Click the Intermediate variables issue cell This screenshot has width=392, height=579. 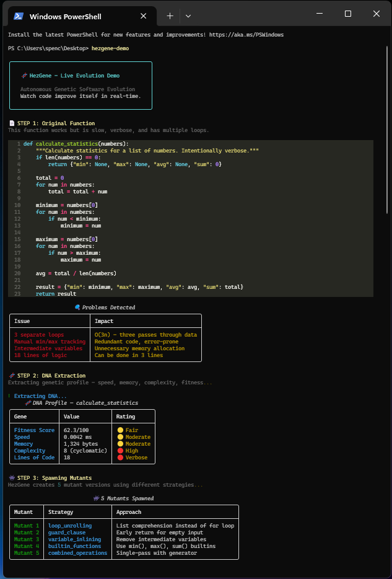48,348
